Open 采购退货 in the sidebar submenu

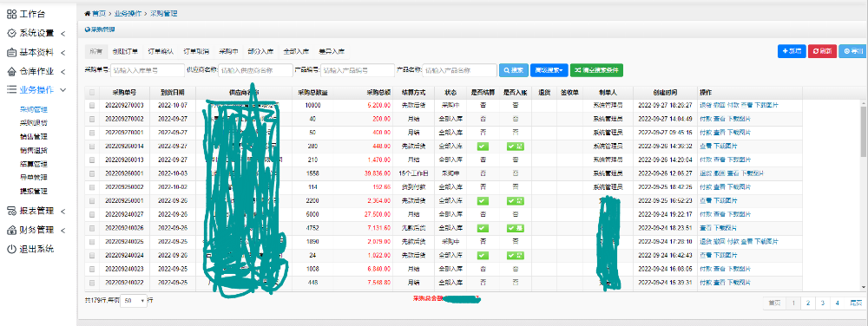pyautogui.click(x=33, y=123)
